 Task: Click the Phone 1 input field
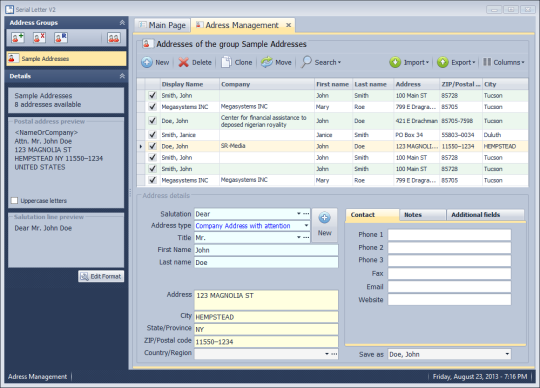(x=449, y=234)
